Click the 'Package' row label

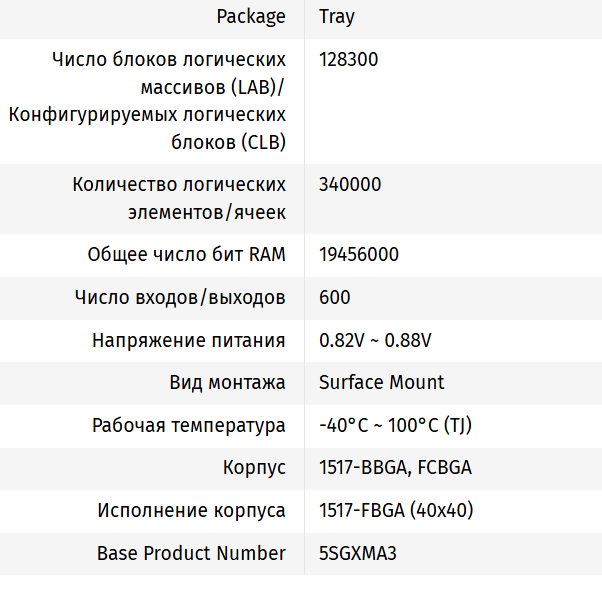click(251, 16)
